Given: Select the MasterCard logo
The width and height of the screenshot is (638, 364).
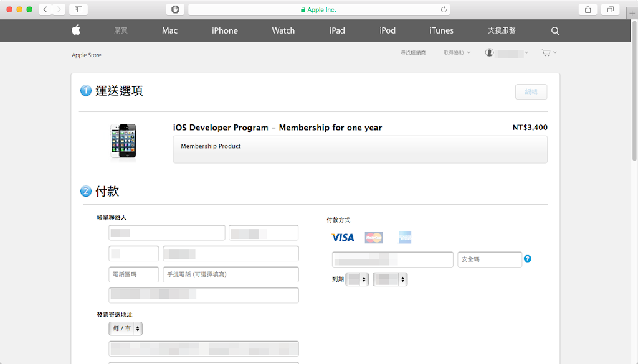Looking at the screenshot, I should coord(374,237).
